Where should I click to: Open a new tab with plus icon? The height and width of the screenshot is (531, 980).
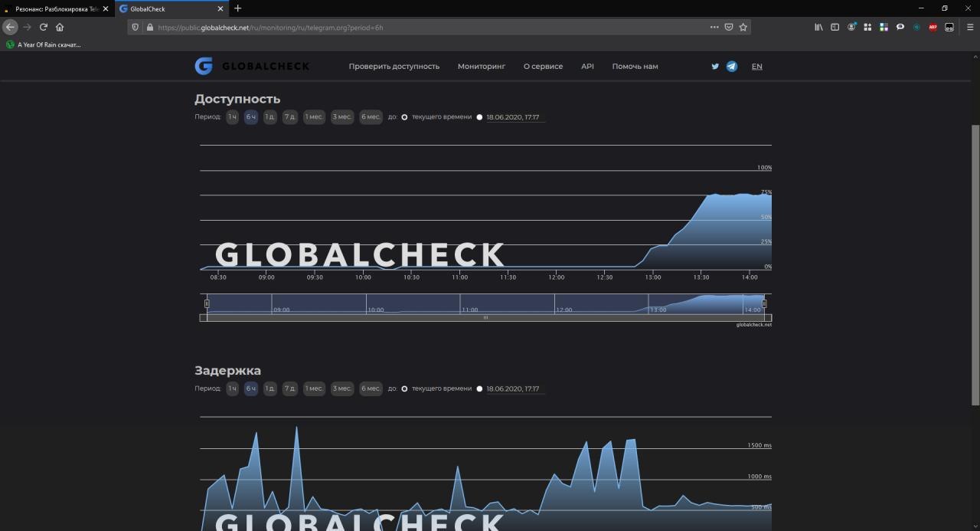(x=237, y=8)
